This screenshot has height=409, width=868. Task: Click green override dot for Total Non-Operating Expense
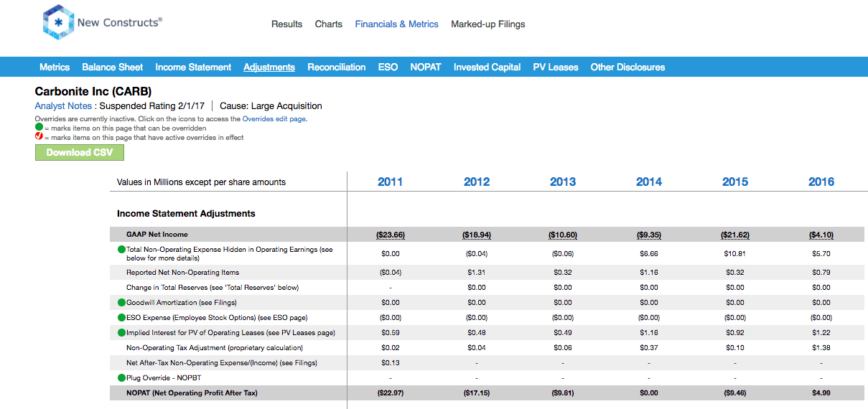121,249
